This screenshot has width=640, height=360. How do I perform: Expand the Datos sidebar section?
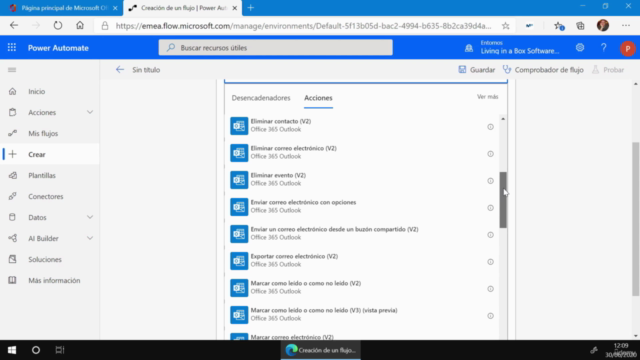pos(90,217)
